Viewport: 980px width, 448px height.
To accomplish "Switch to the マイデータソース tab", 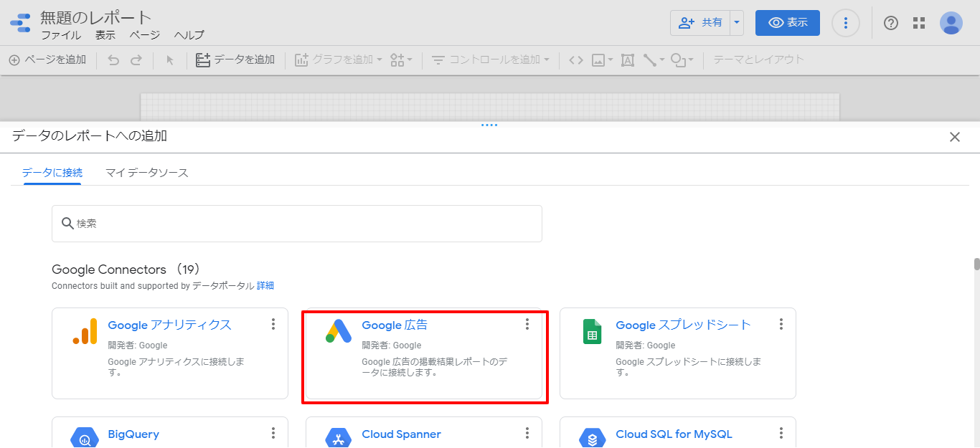I will pos(147,173).
